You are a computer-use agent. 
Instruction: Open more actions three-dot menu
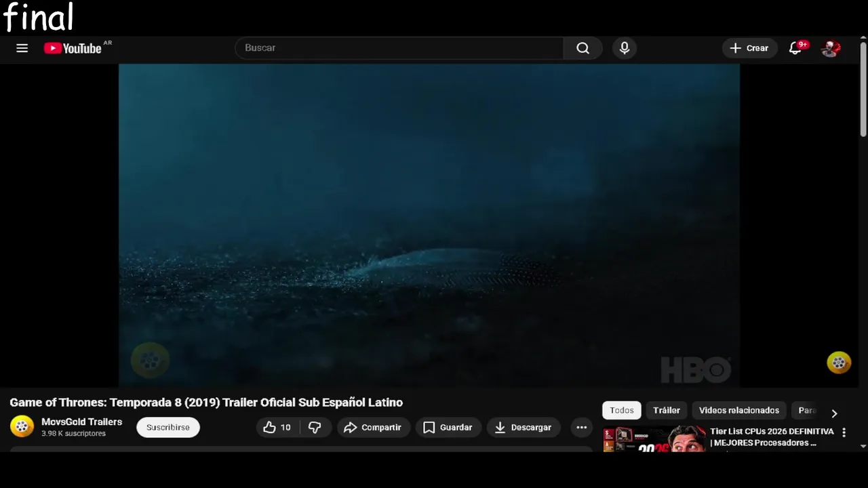point(581,428)
